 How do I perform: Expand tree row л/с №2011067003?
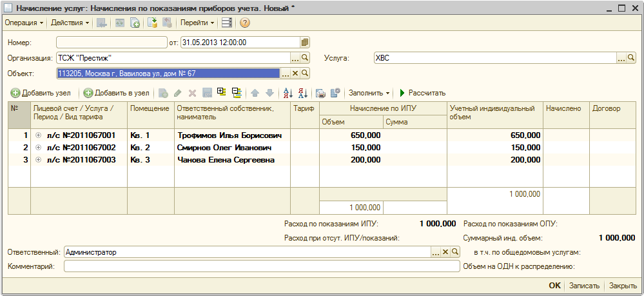[x=38, y=160]
